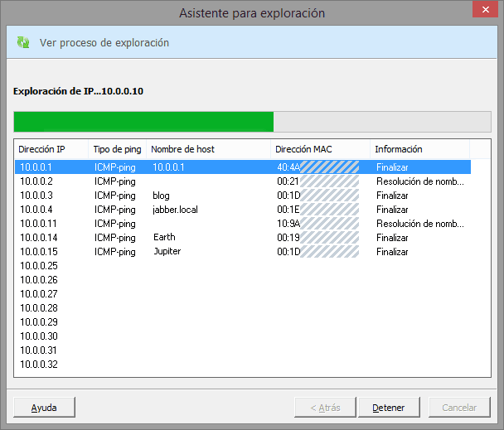Screen dimensions: 504x430
Task: Click the green refresh icon in header
Action: click(23, 42)
